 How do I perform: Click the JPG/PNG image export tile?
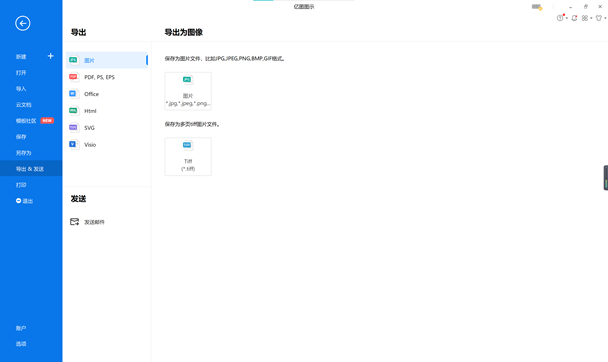point(188,91)
